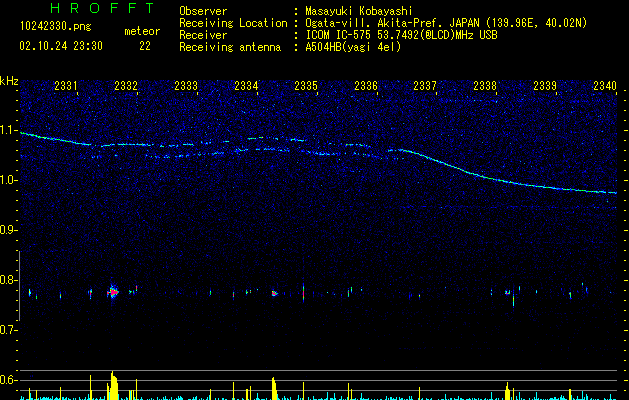Click time marker 2336
The image size is (629, 400).
click(366, 86)
